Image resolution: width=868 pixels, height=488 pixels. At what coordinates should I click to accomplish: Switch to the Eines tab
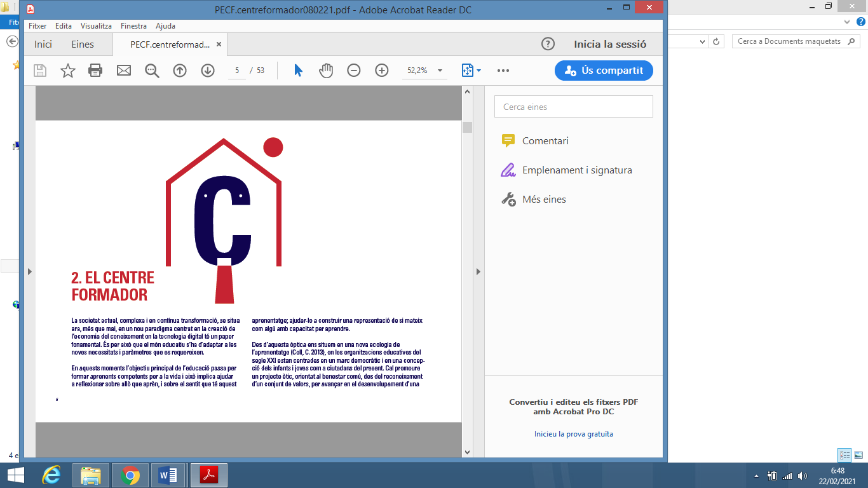click(83, 44)
